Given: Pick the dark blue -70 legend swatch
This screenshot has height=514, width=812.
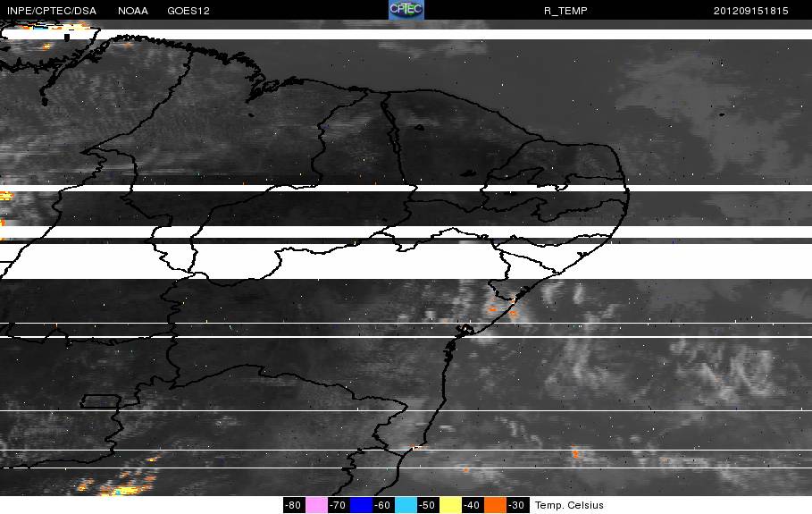Looking at the screenshot, I should [361, 505].
